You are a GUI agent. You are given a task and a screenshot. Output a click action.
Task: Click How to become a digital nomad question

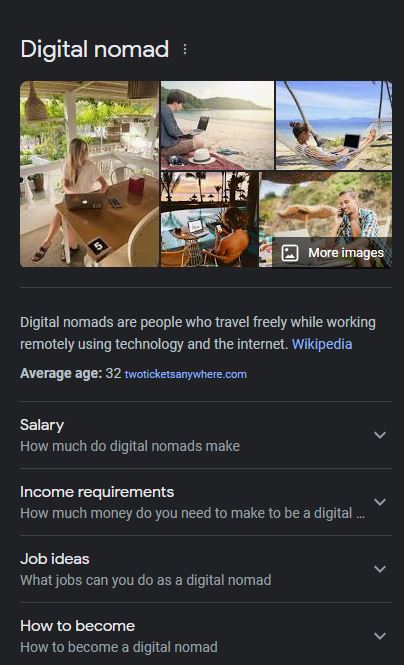coord(119,647)
